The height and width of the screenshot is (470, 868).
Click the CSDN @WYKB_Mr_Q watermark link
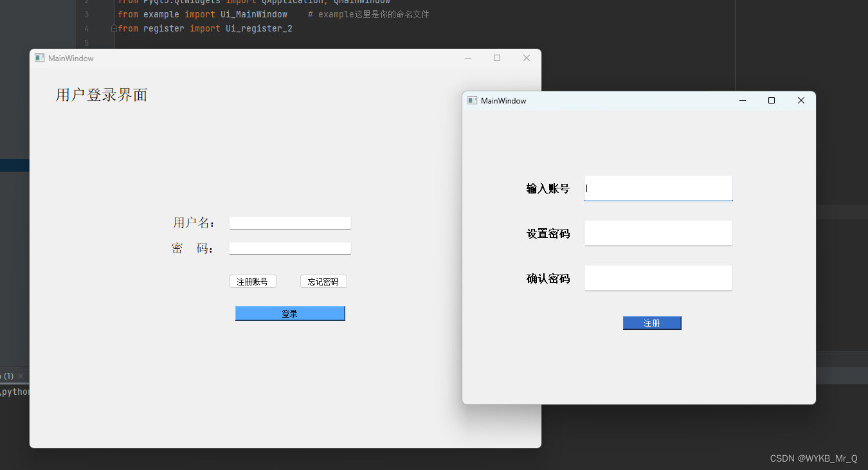pyautogui.click(x=814, y=458)
